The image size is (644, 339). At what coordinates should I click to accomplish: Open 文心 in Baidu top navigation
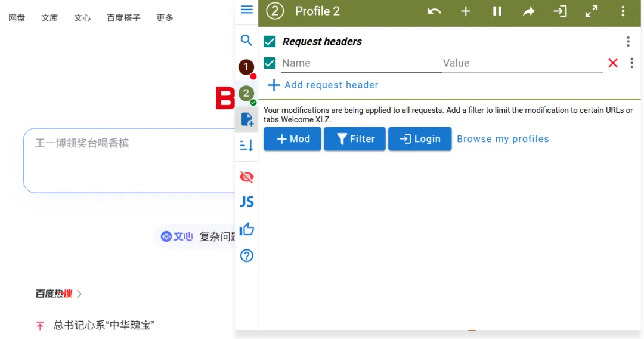coord(82,18)
